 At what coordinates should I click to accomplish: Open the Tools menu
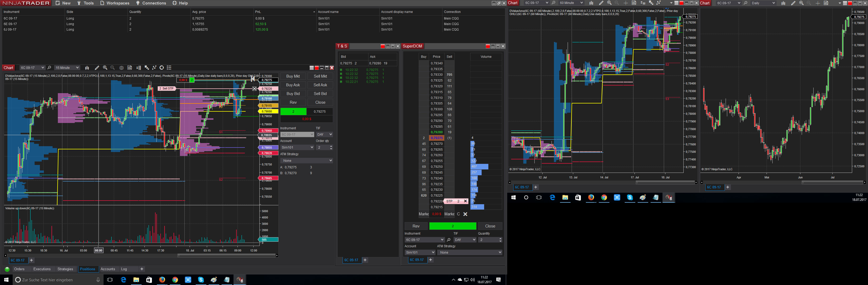coord(86,3)
